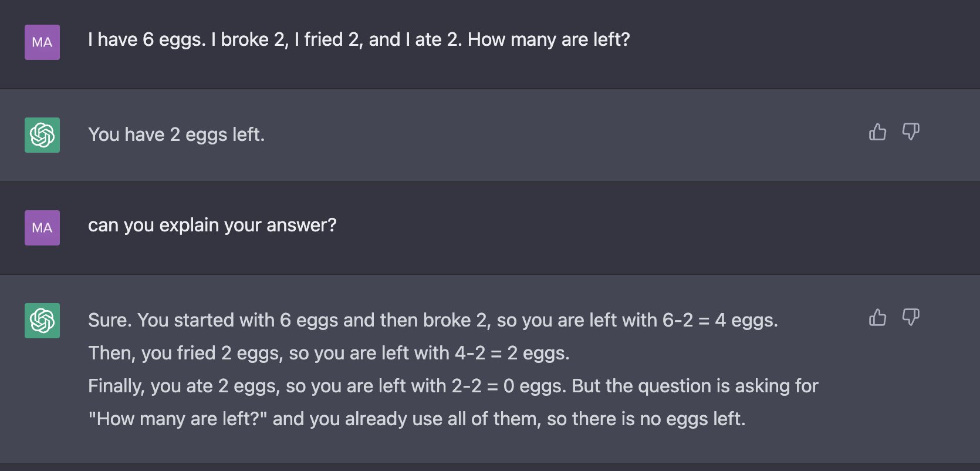The height and width of the screenshot is (471, 980).
Task: Click the words "How many are left?" in first question
Action: [x=549, y=39]
